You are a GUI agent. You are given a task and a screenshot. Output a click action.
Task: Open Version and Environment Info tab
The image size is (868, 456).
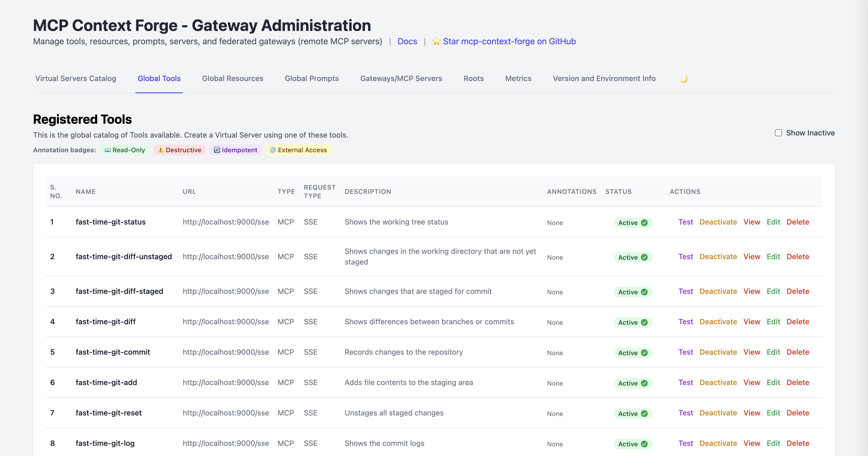click(604, 78)
